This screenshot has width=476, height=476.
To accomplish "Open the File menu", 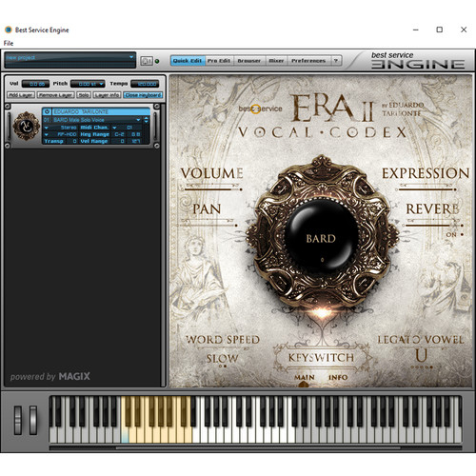I will pos(9,43).
